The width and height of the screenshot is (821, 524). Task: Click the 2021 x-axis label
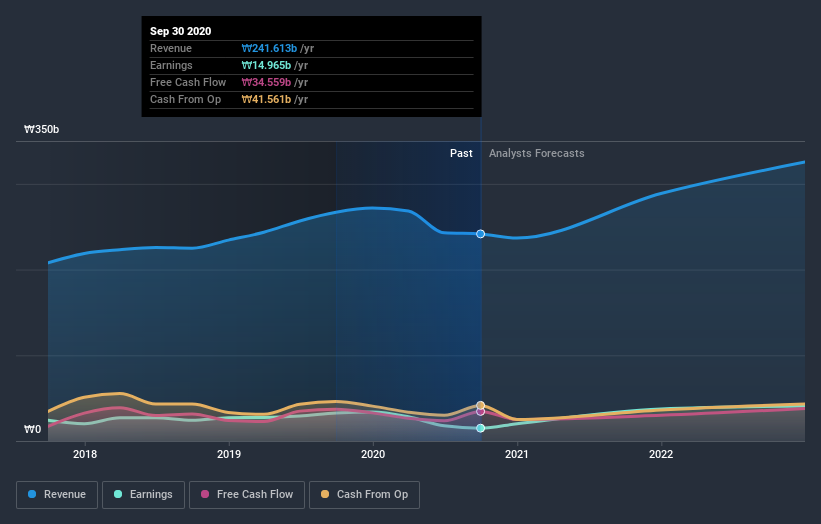[517, 454]
